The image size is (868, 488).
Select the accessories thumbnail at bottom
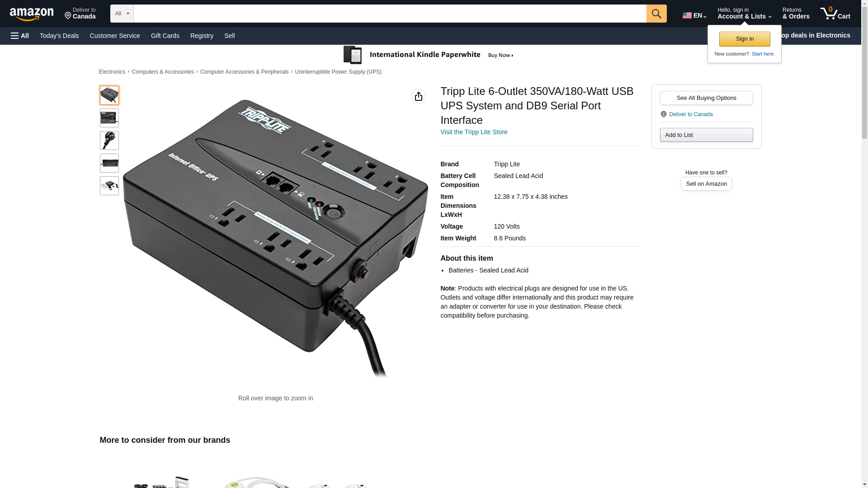[x=109, y=186]
